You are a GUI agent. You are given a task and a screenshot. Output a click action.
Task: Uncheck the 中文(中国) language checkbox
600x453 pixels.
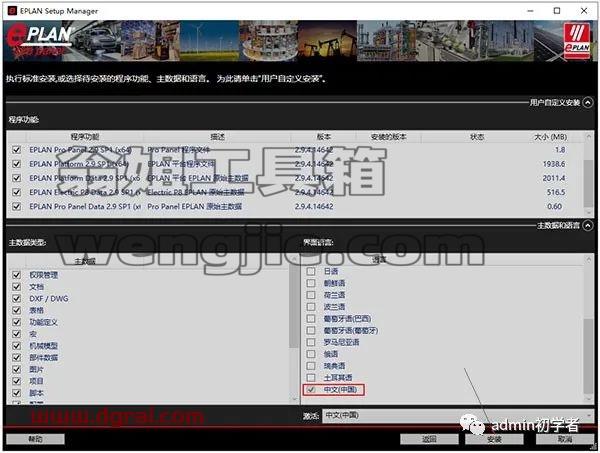click(311, 389)
